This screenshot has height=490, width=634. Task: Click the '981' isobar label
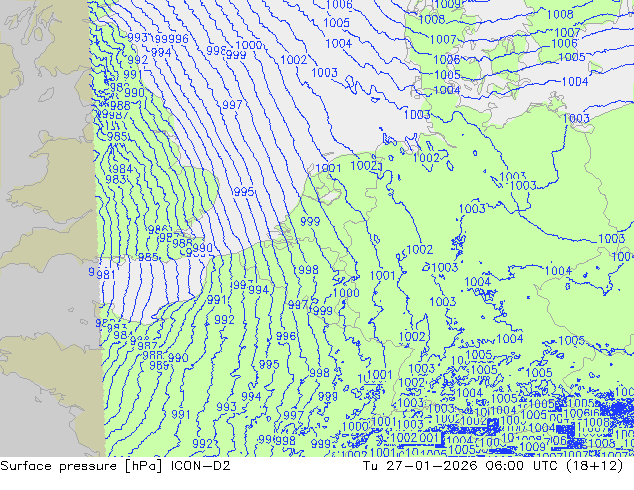[106, 275]
